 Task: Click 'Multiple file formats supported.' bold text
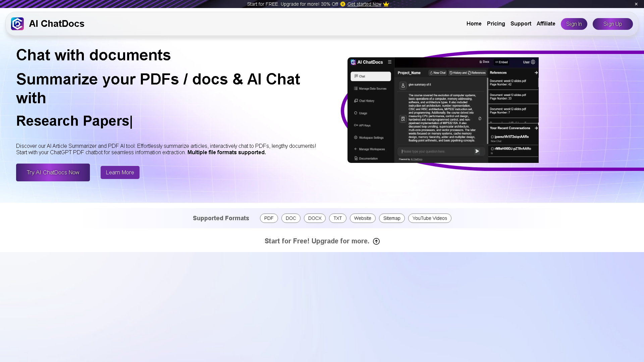tap(226, 153)
